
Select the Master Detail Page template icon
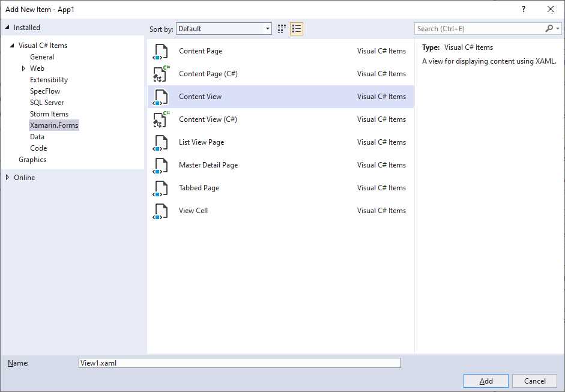click(160, 165)
